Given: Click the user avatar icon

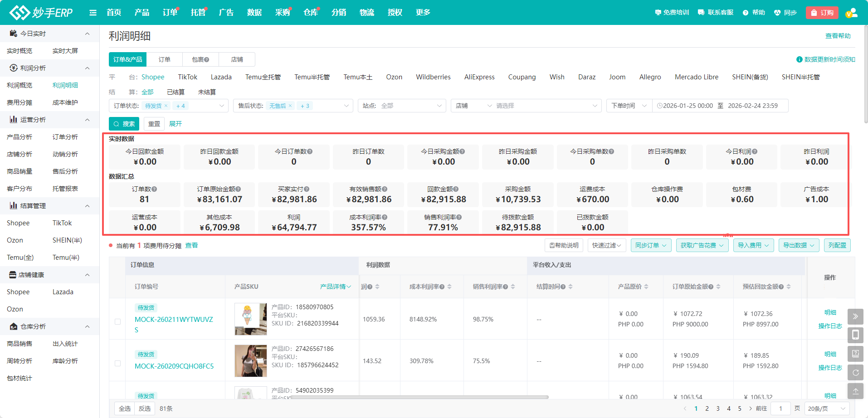Looking at the screenshot, I should point(851,13).
